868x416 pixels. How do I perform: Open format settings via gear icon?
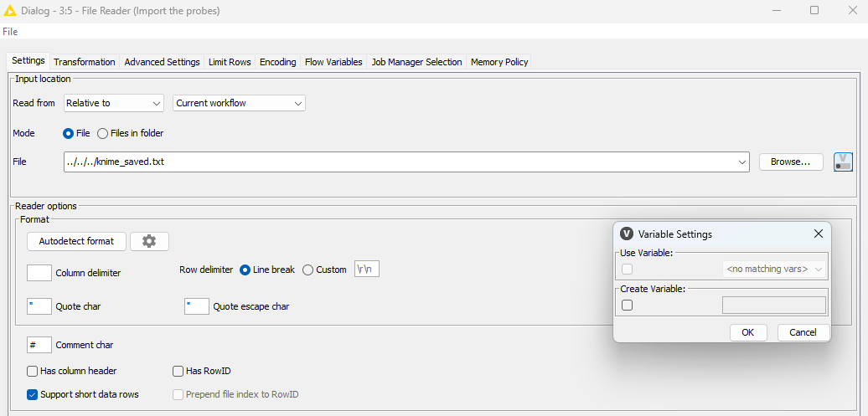tap(149, 241)
